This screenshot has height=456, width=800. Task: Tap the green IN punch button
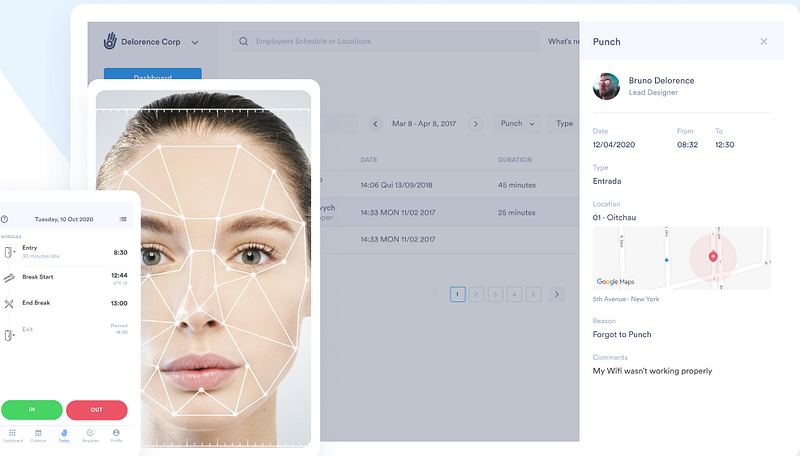[32, 410]
